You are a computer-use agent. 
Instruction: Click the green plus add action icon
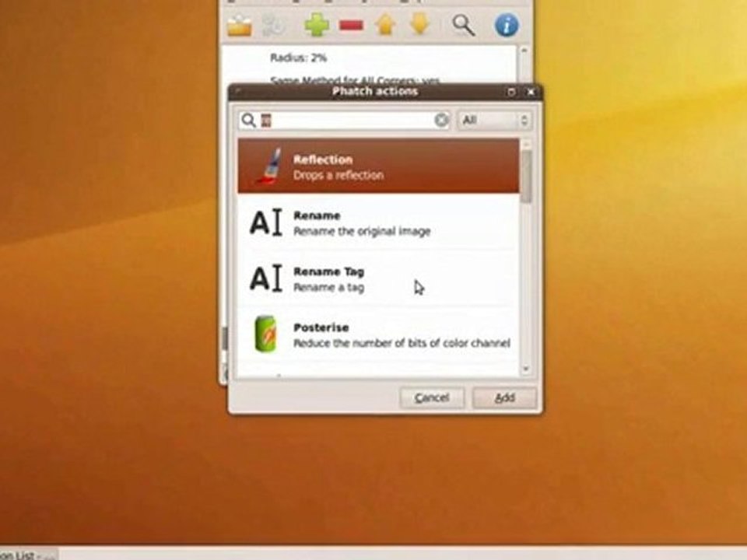click(x=317, y=25)
